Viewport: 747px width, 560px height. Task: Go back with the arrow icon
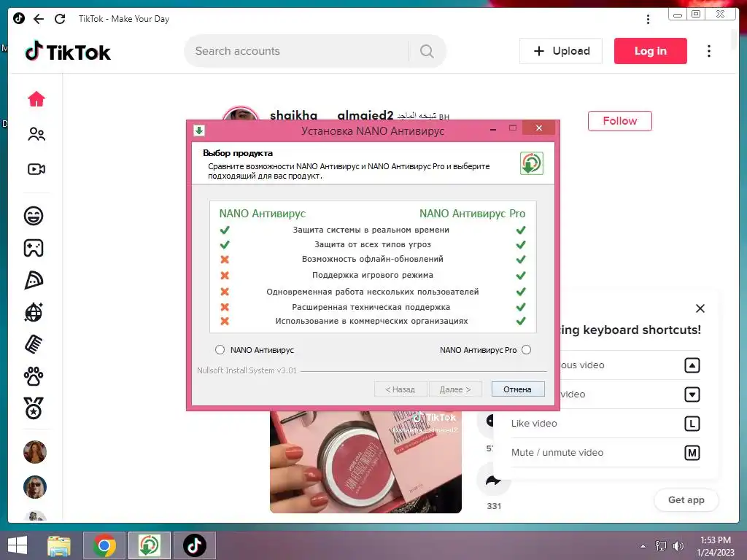pos(39,18)
